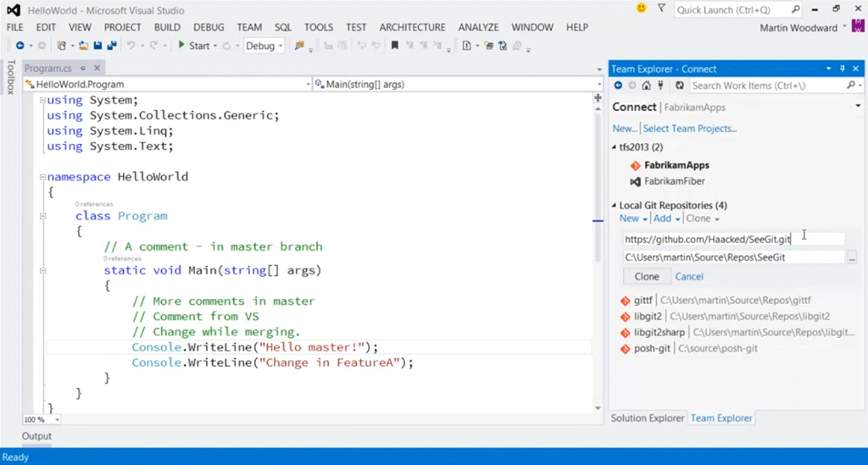This screenshot has height=465, width=868.
Task: Click the Redo toolbar icon
Action: [153, 46]
